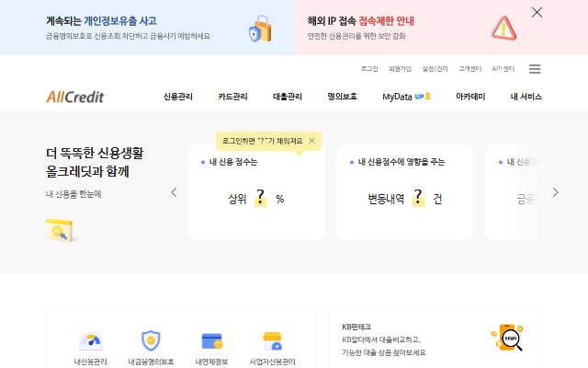This screenshot has height=368, width=588.
Task: Click 안전한 신용관리를 위한 보안 강화 text
Action: point(356,36)
